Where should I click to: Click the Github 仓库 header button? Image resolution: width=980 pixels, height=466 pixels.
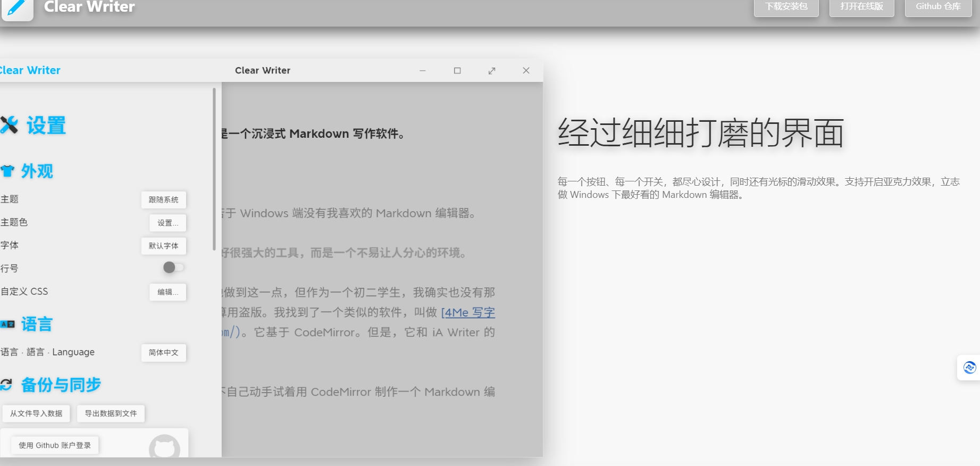pos(939,7)
